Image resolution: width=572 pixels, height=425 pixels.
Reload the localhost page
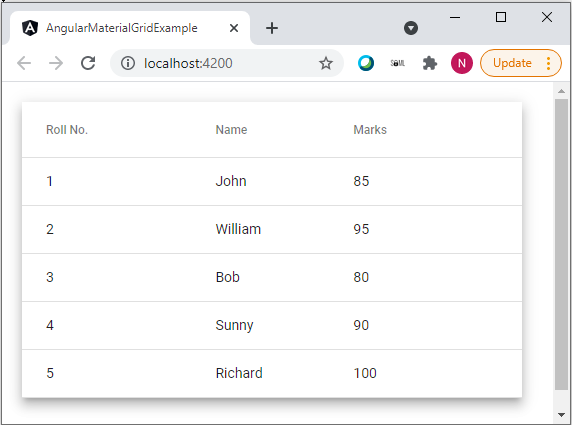88,63
